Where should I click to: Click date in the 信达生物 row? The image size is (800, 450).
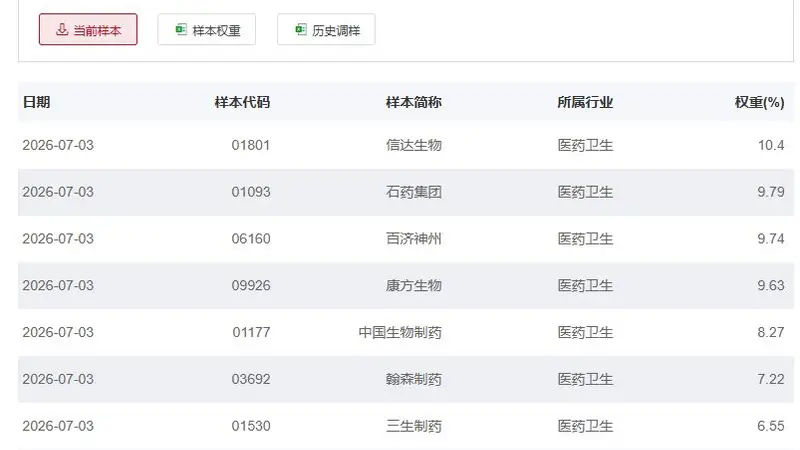58,145
